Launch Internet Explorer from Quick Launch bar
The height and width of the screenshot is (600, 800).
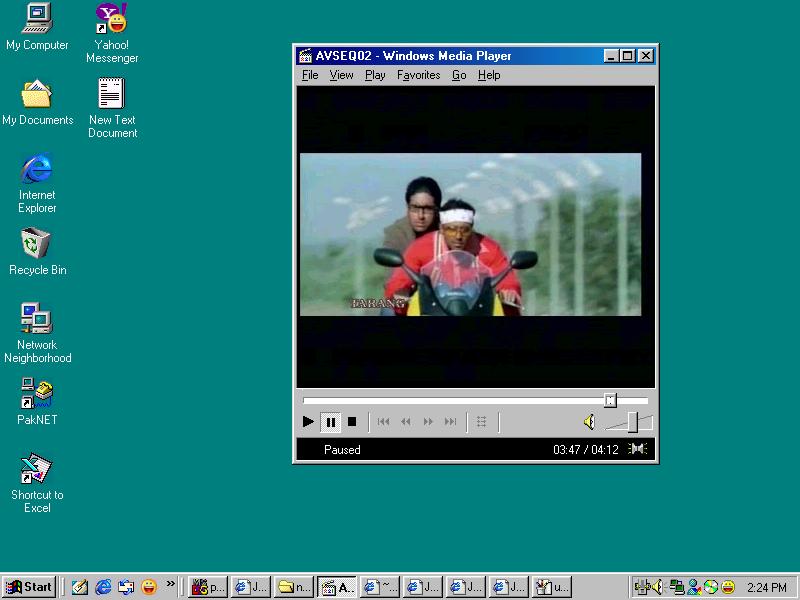tap(103, 587)
